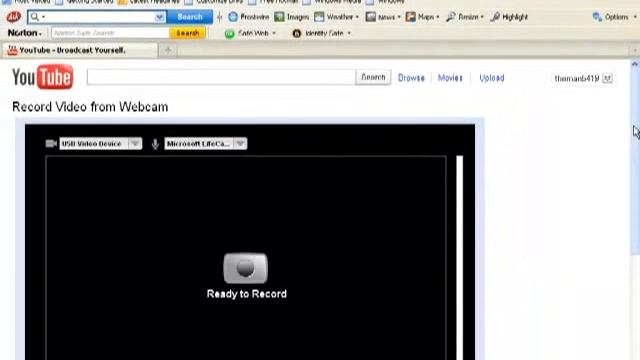Open the account menu next to the username
Image resolution: width=640 pixels, height=360 pixels.
pos(607,78)
